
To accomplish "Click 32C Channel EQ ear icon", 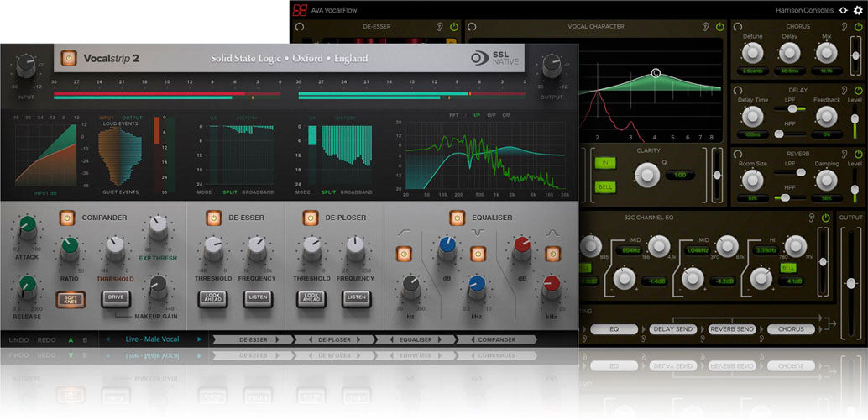I will pos(812,218).
